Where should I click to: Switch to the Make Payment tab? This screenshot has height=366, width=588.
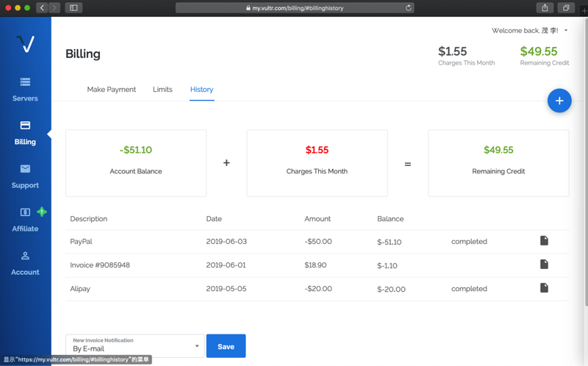(111, 90)
